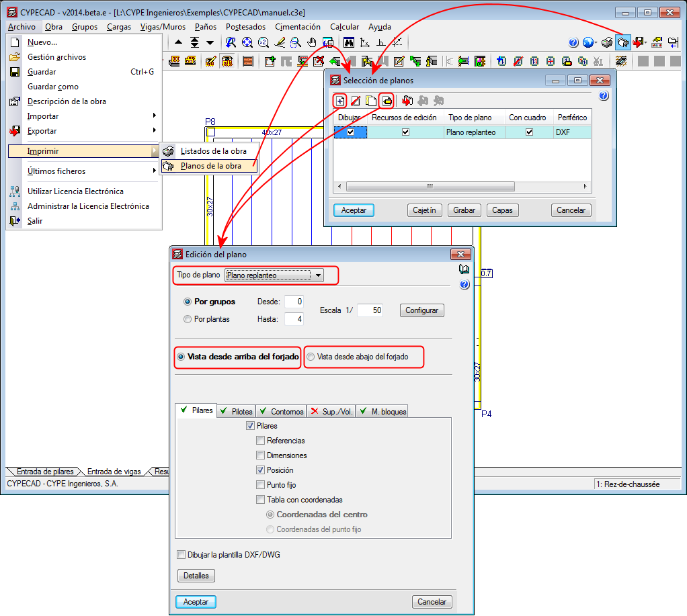Viewport: 687px width, 616px height.
Task: Click the Guardar floppy disk icon
Action: pos(15,72)
